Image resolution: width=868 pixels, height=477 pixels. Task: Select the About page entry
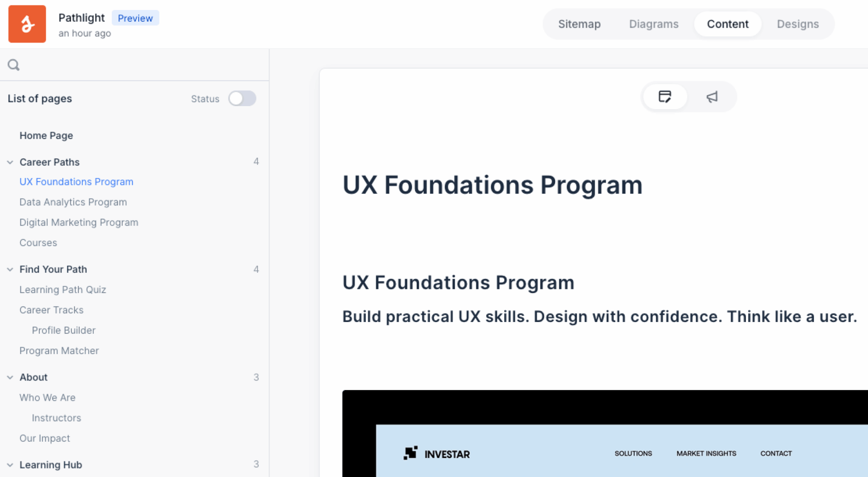point(34,377)
